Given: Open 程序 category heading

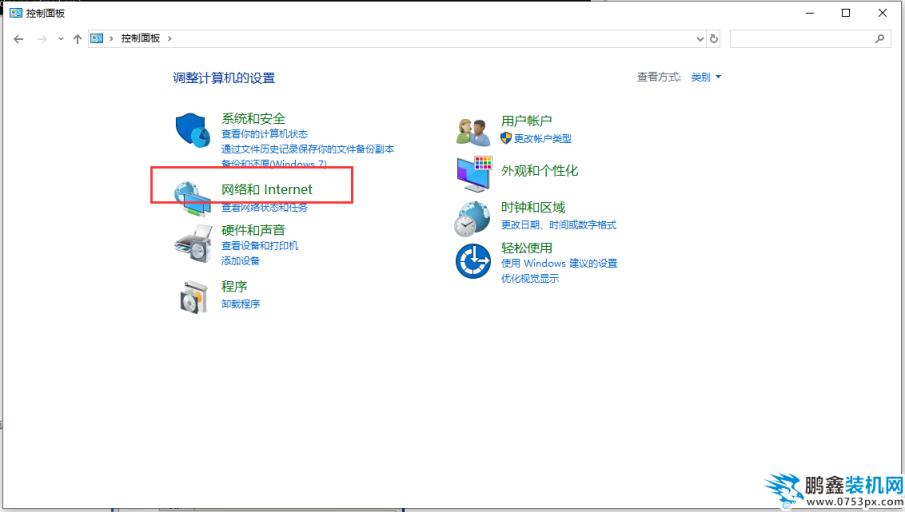Looking at the screenshot, I should pyautogui.click(x=234, y=286).
